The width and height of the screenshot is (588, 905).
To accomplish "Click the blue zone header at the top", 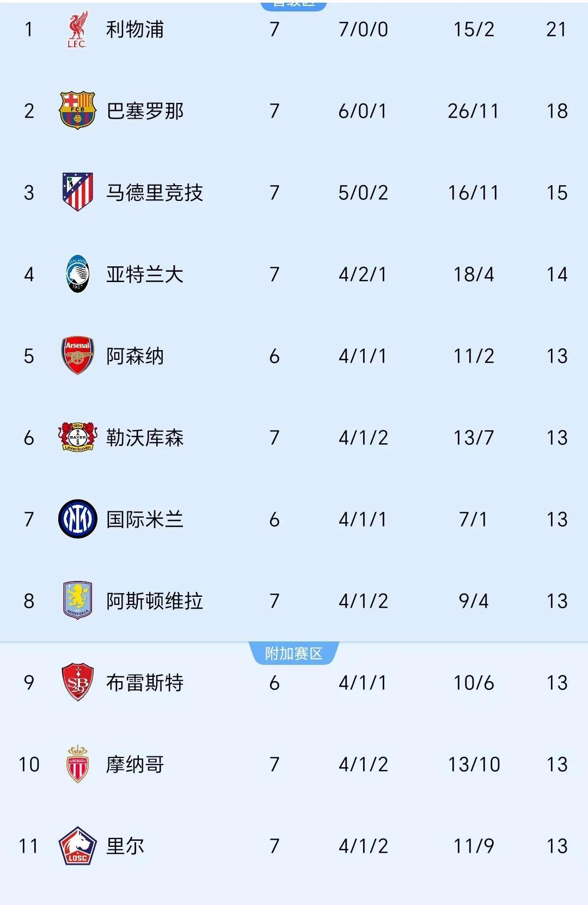I will (x=294, y=4).
